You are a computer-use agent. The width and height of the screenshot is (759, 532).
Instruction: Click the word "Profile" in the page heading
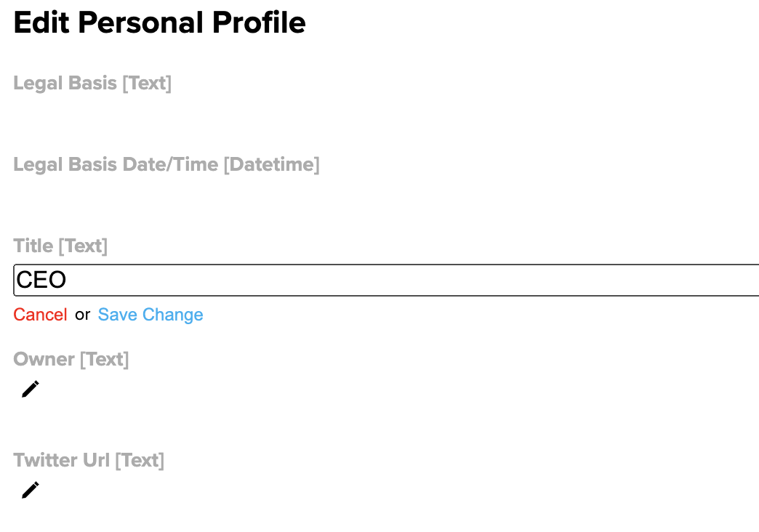tap(259, 23)
